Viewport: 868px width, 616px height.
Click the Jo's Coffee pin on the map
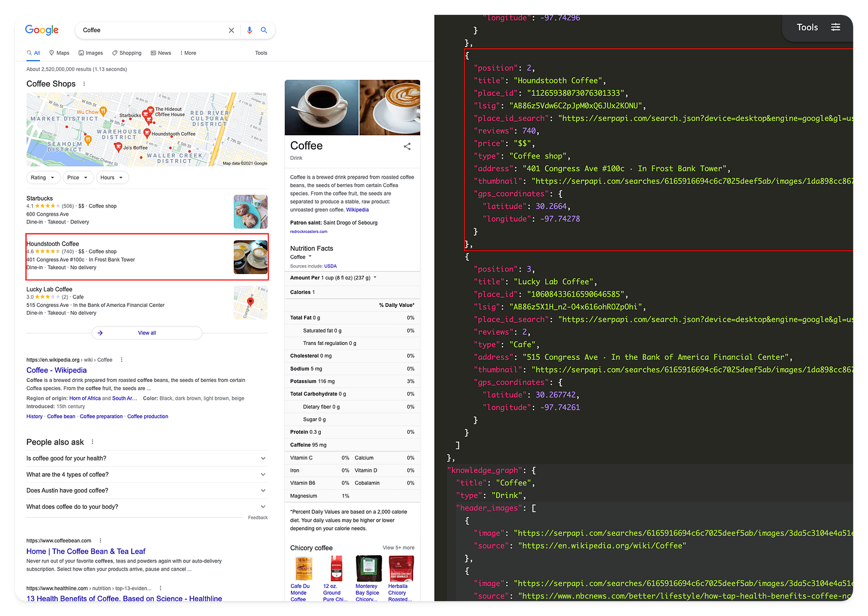[x=118, y=147]
